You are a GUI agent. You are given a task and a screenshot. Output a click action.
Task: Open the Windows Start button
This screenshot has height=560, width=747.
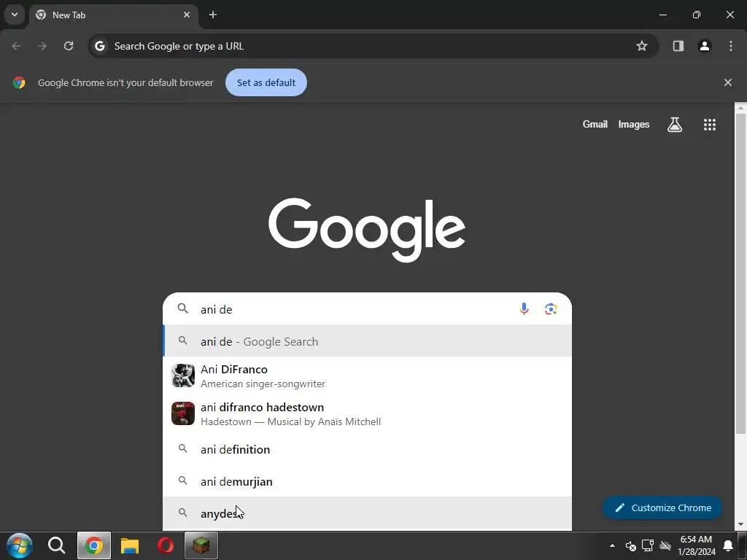tap(20, 545)
